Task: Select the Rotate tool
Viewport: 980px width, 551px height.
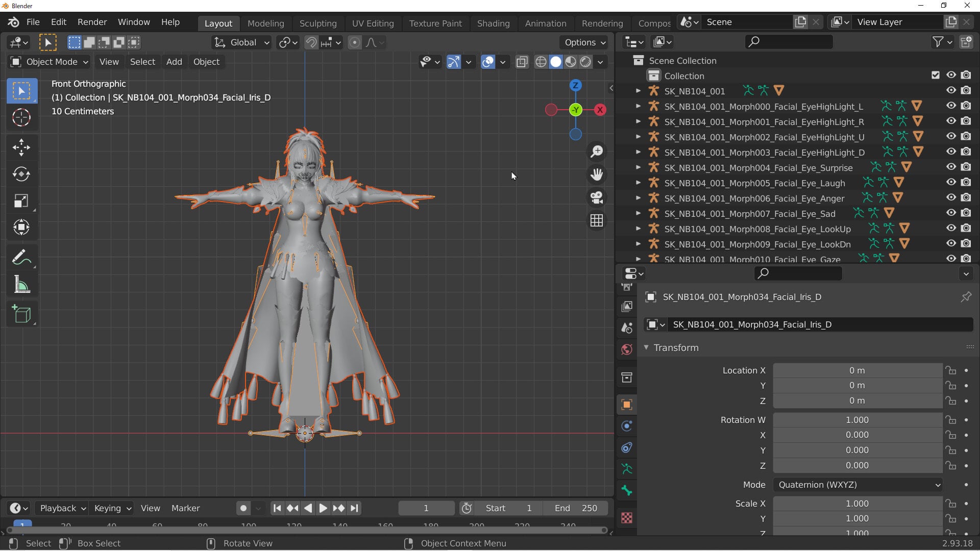Action: click(x=21, y=174)
